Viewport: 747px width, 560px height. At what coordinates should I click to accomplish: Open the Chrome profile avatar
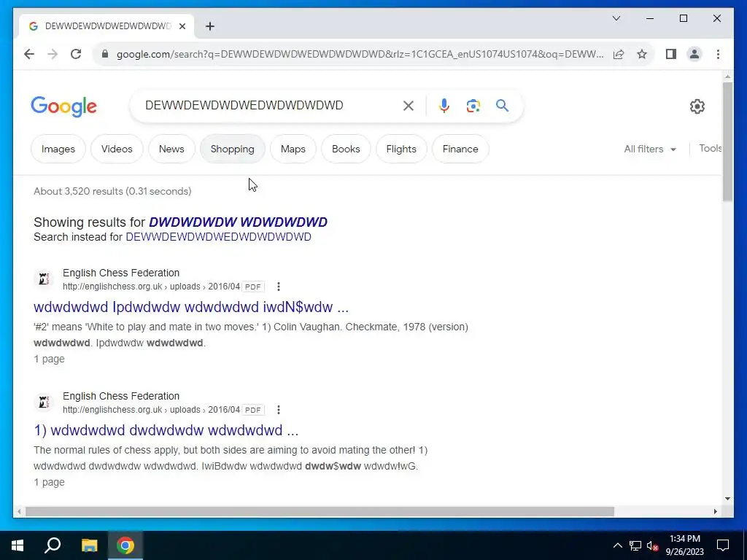(x=694, y=54)
